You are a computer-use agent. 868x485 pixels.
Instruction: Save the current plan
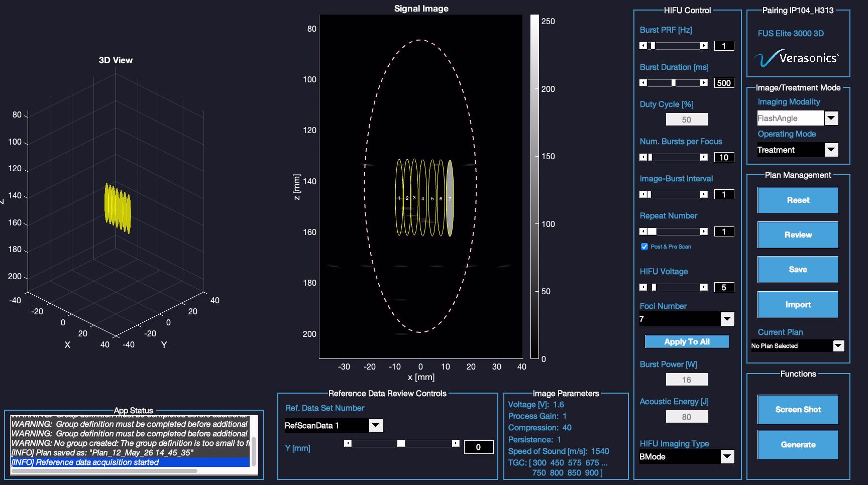point(798,270)
